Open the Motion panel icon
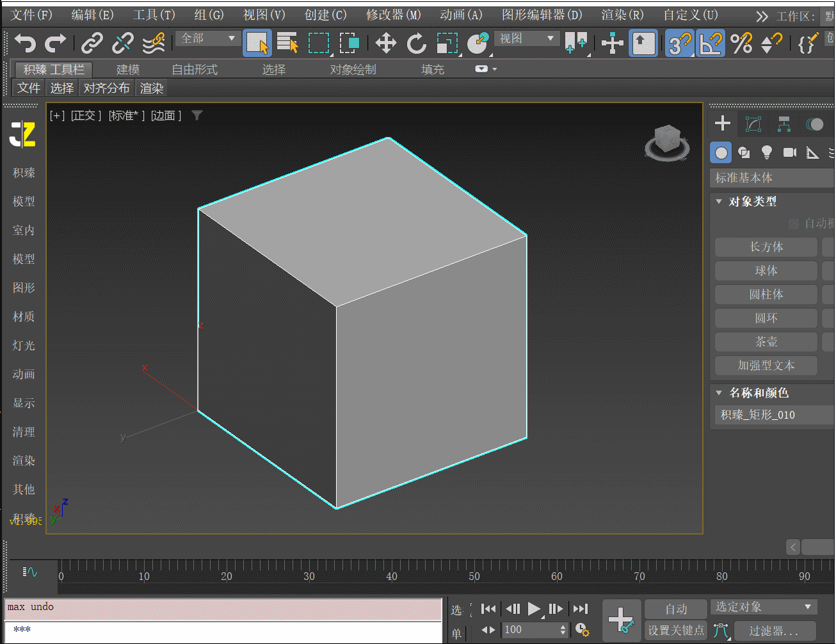This screenshot has width=836, height=644. 815,124
